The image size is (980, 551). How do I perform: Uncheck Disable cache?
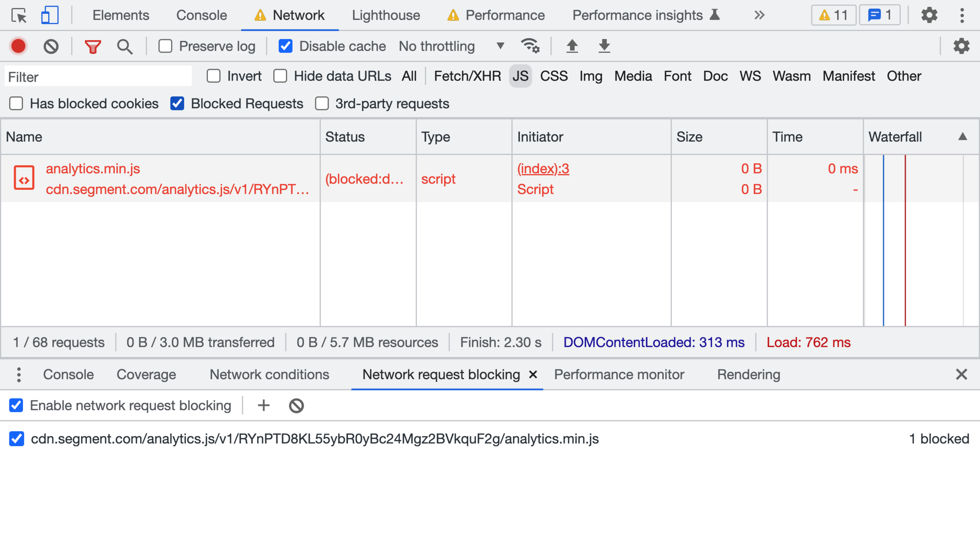click(x=285, y=46)
